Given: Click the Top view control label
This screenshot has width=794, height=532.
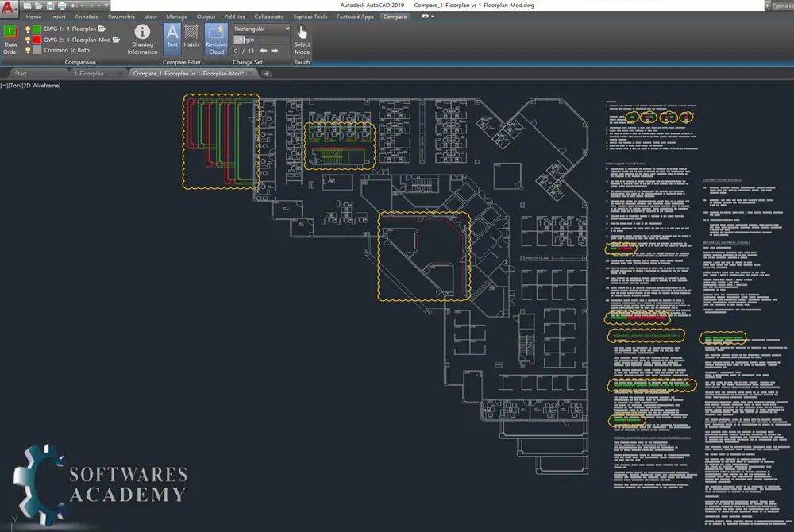Looking at the screenshot, I should [x=15, y=86].
